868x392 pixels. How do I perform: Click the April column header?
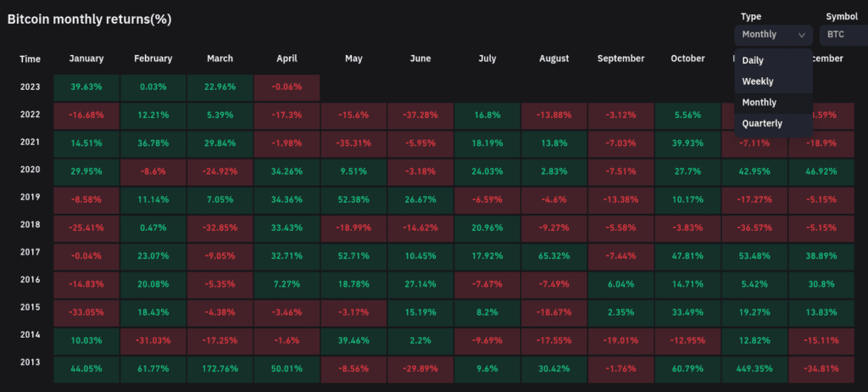click(287, 59)
